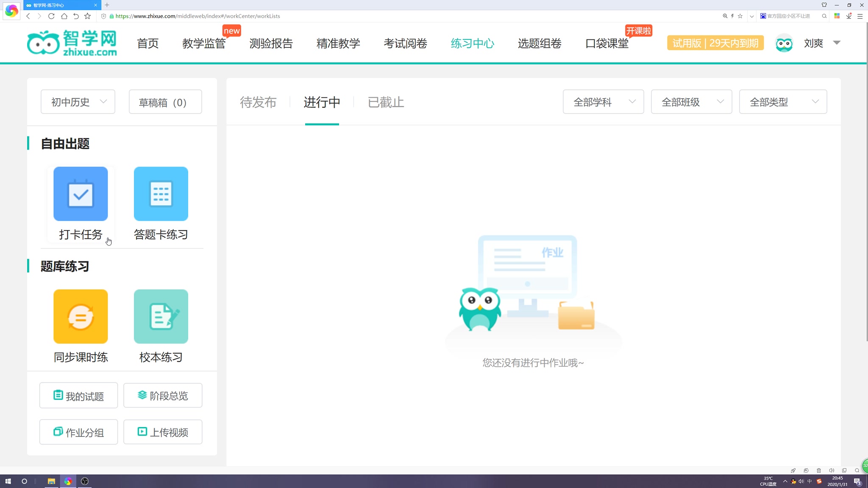Launch the 同步课时练 orange icon
The width and height of the screenshot is (868, 488).
81,316
